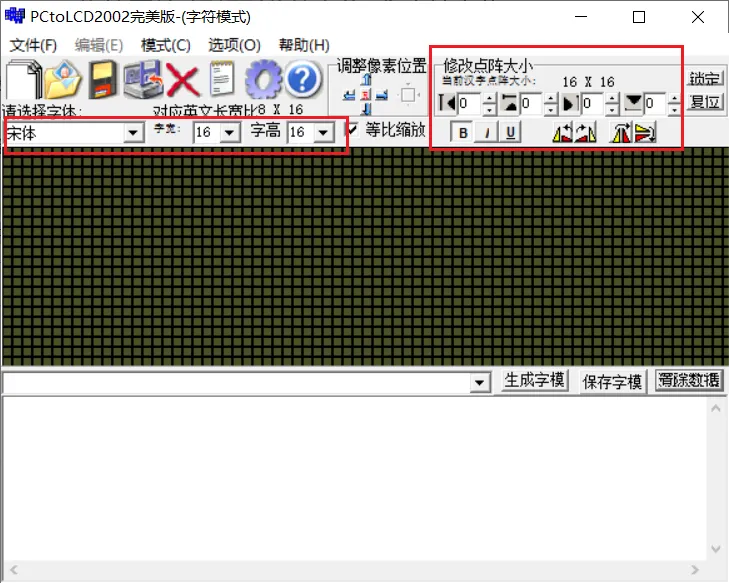
Task: Click the top-margin black triangle icon
Action: pos(509,103)
